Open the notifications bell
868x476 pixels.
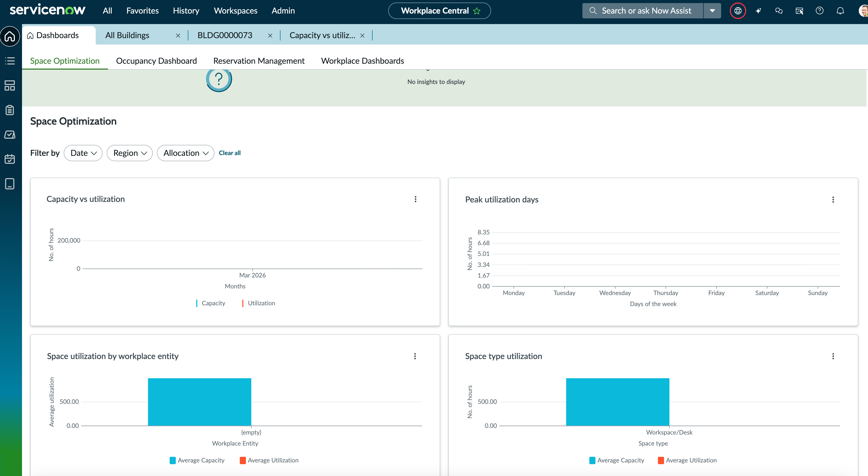(840, 11)
